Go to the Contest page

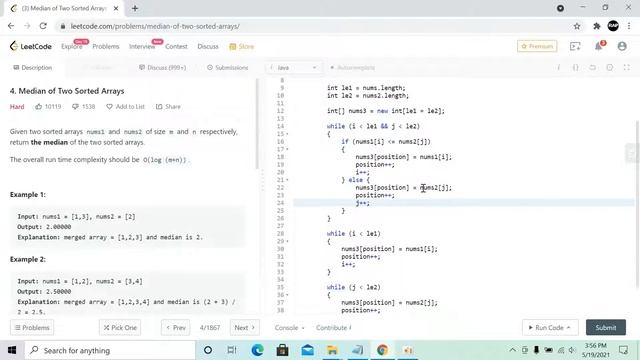point(176,47)
